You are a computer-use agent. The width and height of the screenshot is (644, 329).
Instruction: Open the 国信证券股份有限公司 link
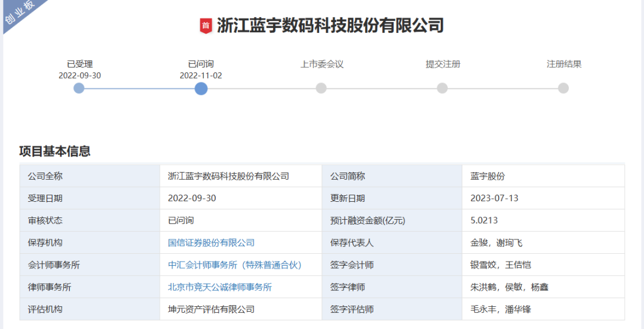[x=211, y=242]
